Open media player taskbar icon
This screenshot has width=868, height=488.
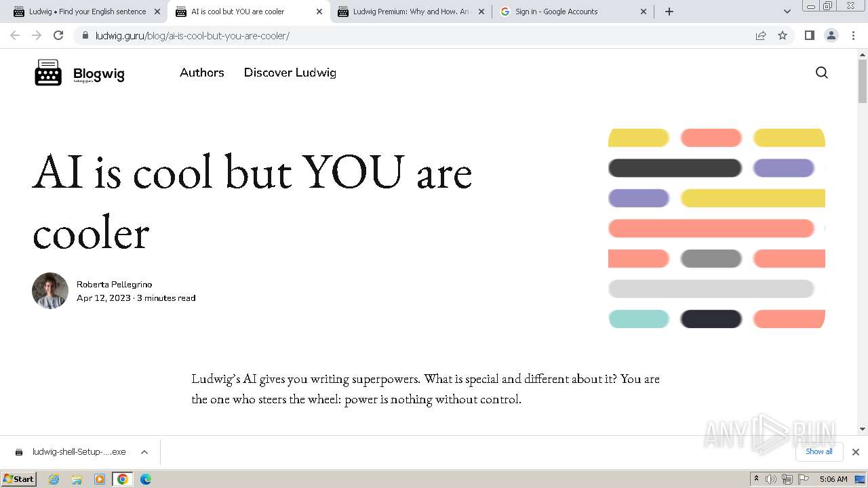[x=100, y=479]
